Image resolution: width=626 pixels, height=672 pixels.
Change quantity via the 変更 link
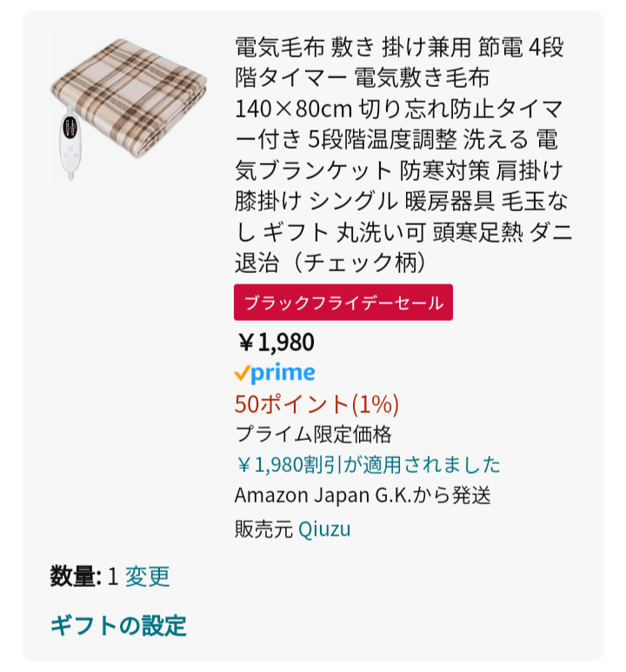(147, 576)
